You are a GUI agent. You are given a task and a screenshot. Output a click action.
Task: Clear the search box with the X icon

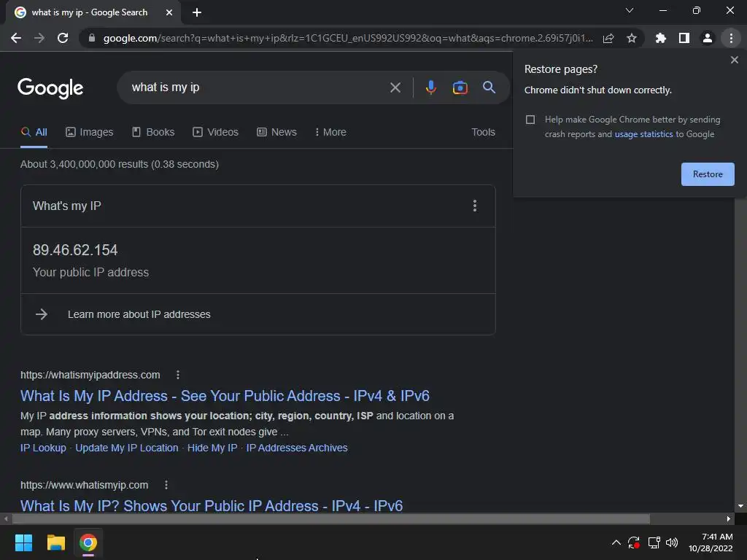pyautogui.click(x=395, y=87)
